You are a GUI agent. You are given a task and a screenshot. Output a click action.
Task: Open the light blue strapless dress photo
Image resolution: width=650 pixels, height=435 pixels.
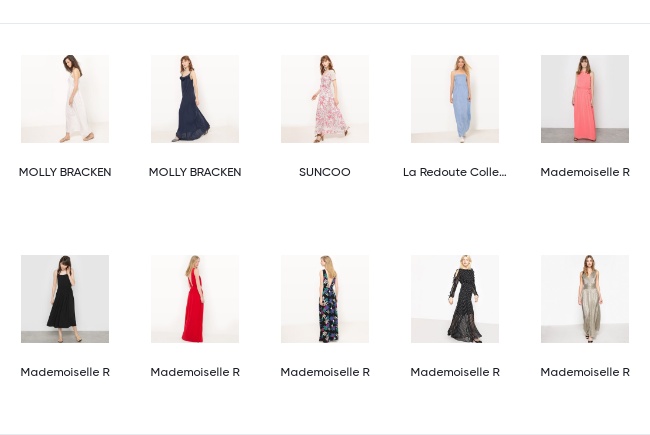tap(455, 99)
